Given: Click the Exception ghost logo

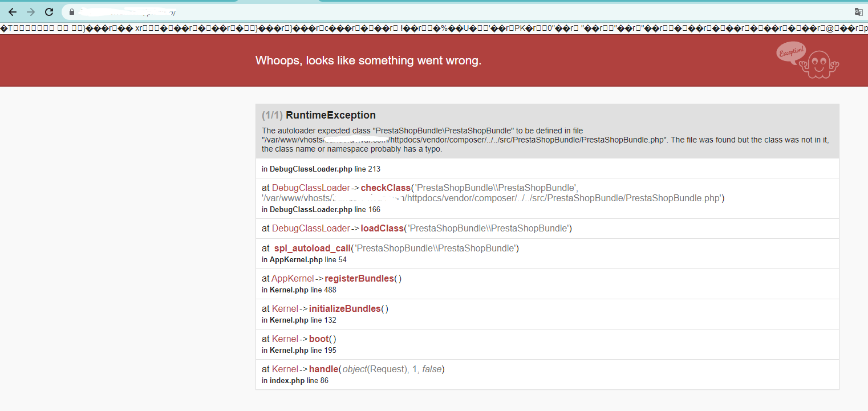Looking at the screenshot, I should 807,60.
